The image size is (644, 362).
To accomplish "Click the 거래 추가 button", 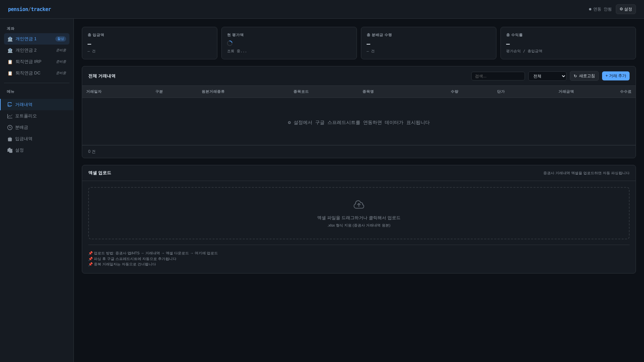I will click(615, 76).
